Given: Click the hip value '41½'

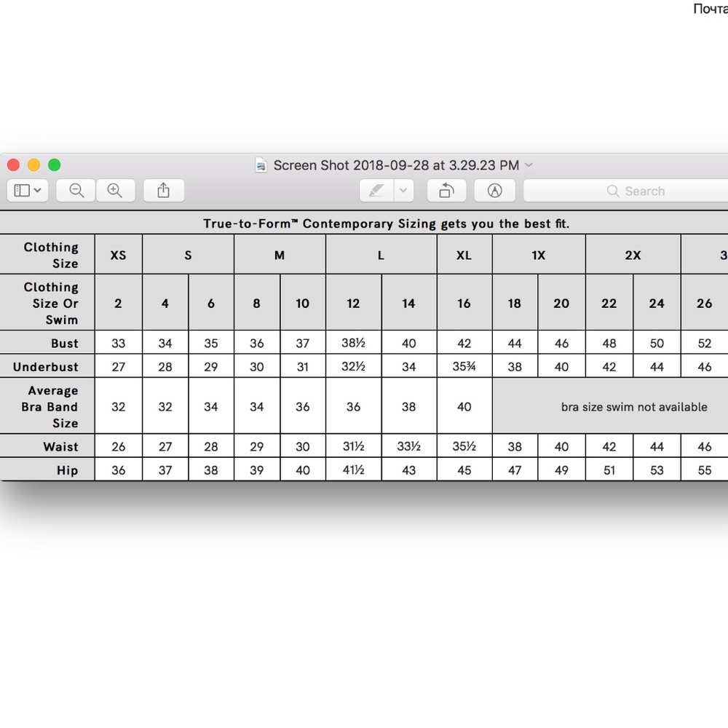Looking at the screenshot, I should pyautogui.click(x=353, y=470).
